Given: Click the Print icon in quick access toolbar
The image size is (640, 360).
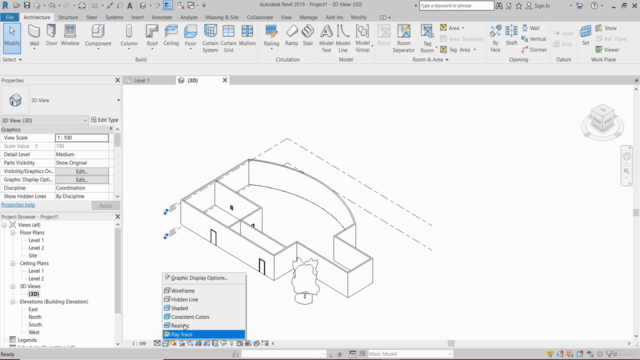Looking at the screenshot, I should 82,5.
